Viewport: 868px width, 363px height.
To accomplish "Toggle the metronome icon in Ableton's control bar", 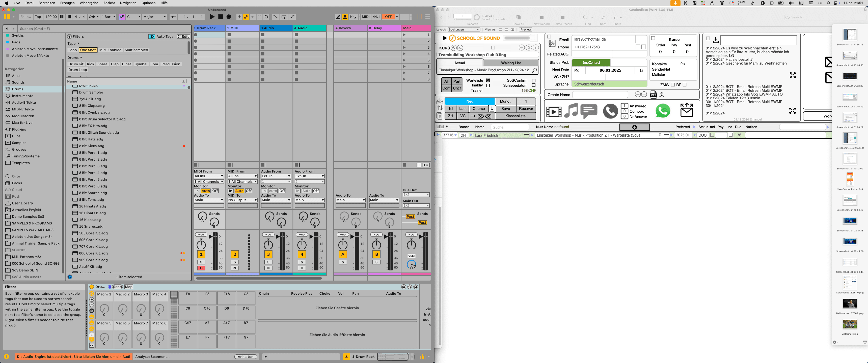I will pos(91,16).
